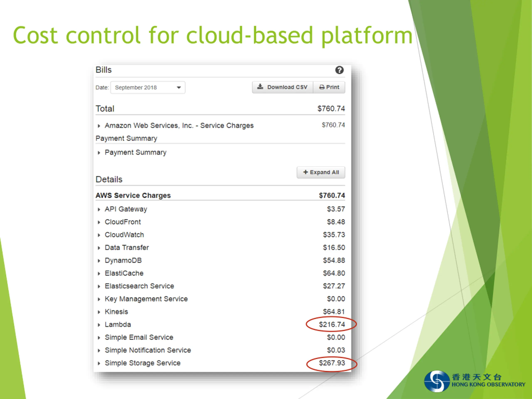Click the CloudWatch amount $35.73
The image size is (532, 399).
(x=334, y=235)
